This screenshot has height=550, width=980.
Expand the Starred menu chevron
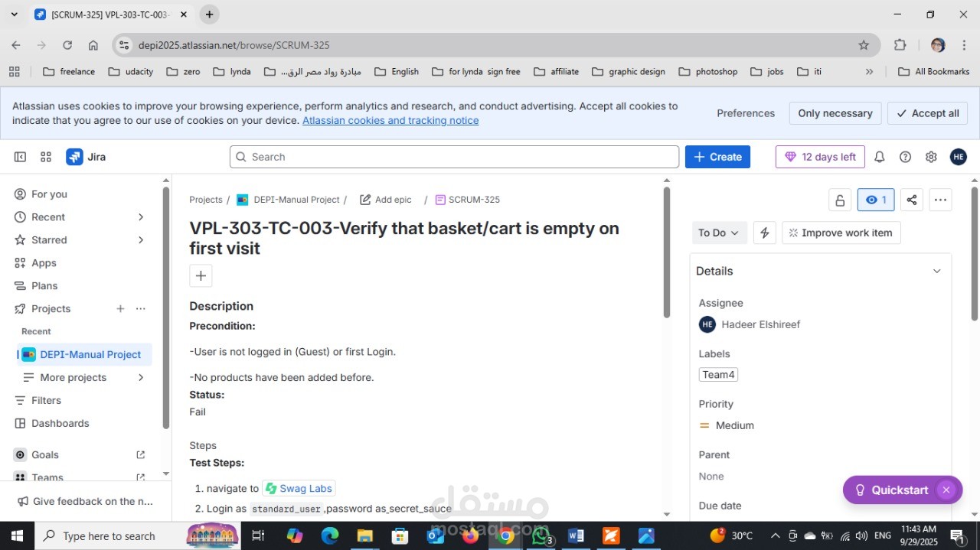tap(141, 239)
